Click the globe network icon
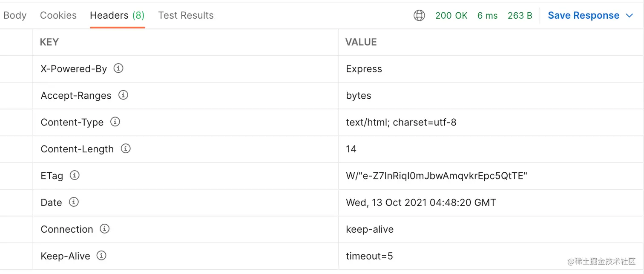The width and height of the screenshot is (644, 274). [419, 16]
